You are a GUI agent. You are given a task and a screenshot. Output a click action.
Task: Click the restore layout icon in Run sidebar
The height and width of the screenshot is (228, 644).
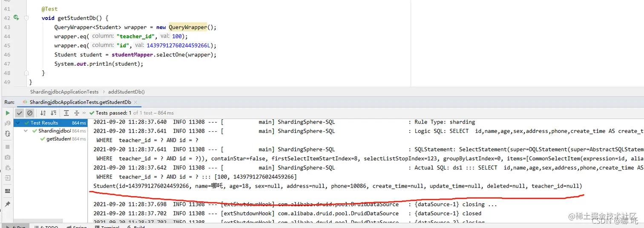point(7,191)
